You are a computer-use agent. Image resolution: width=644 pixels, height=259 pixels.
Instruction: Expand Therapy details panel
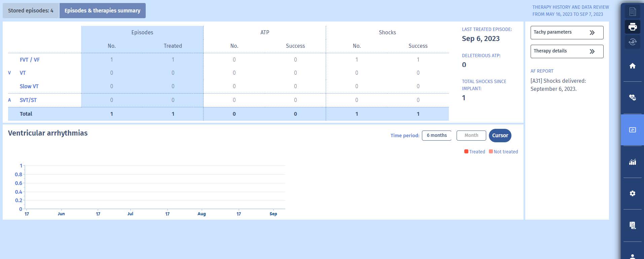[567, 51]
